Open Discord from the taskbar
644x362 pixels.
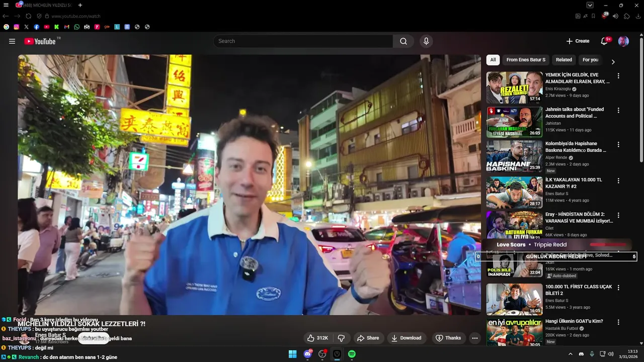pos(307,354)
